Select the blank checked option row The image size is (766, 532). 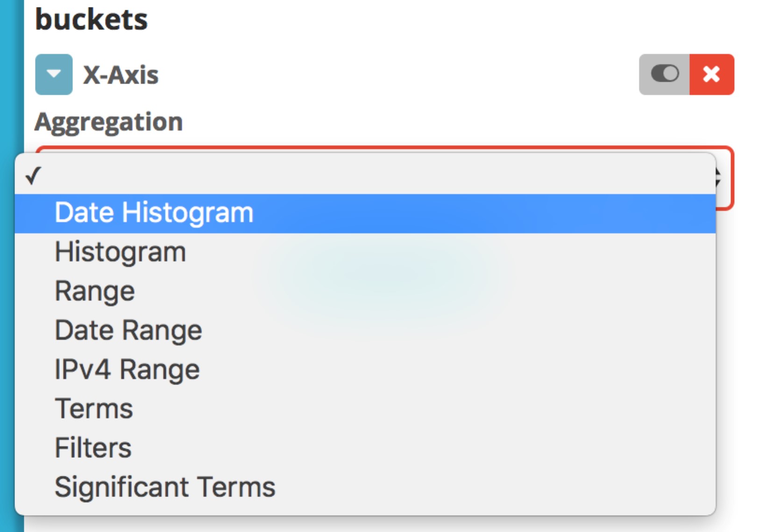pyautogui.click(x=365, y=175)
